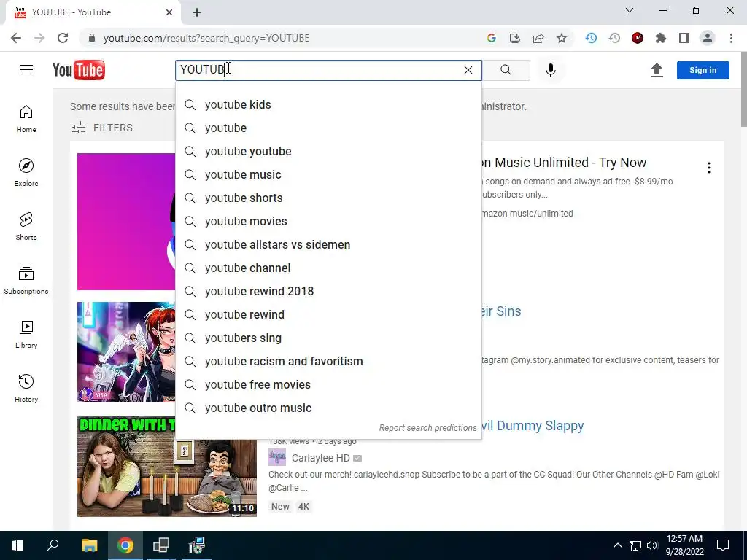Click the YouTube logo

click(x=79, y=70)
